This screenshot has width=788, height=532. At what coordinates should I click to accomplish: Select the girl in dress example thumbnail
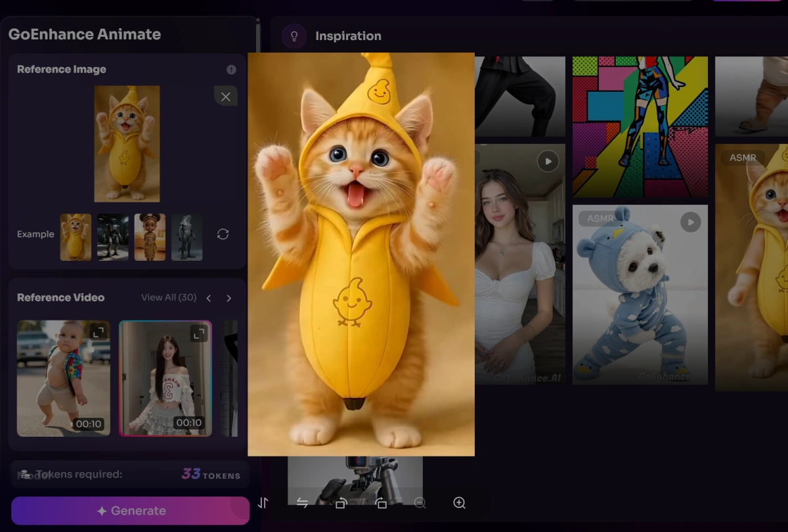[150, 237]
